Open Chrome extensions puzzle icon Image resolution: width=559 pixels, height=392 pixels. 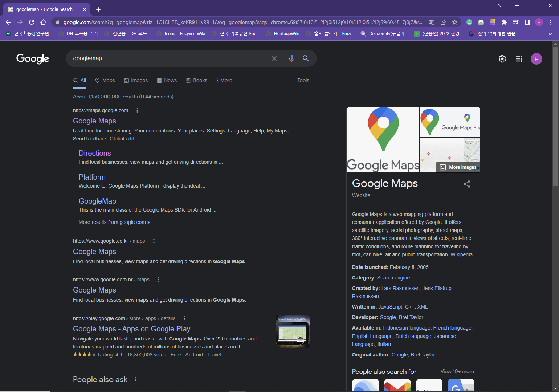pos(504,22)
